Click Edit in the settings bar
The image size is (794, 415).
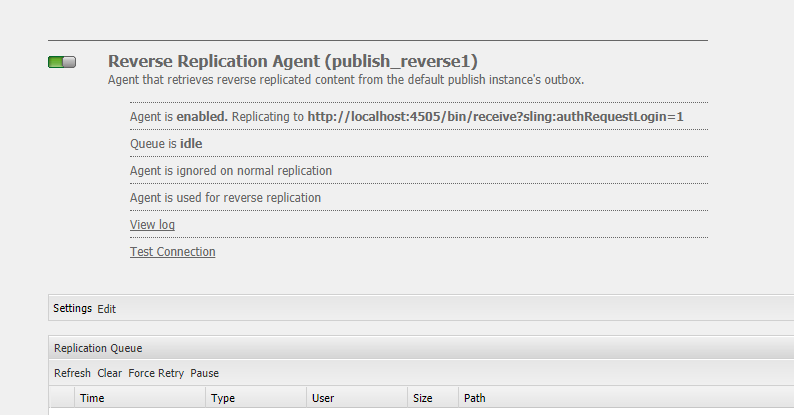click(x=106, y=309)
